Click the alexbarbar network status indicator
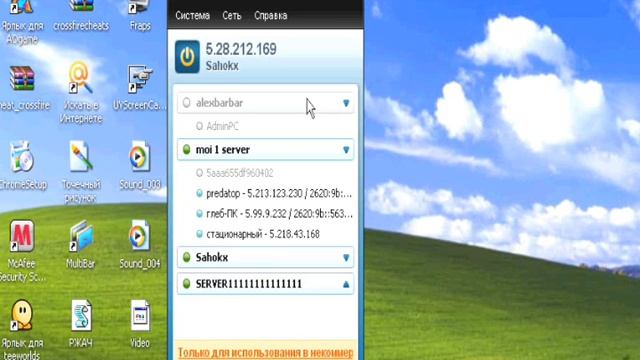Viewport: 640px width, 360px height. pos(187,103)
